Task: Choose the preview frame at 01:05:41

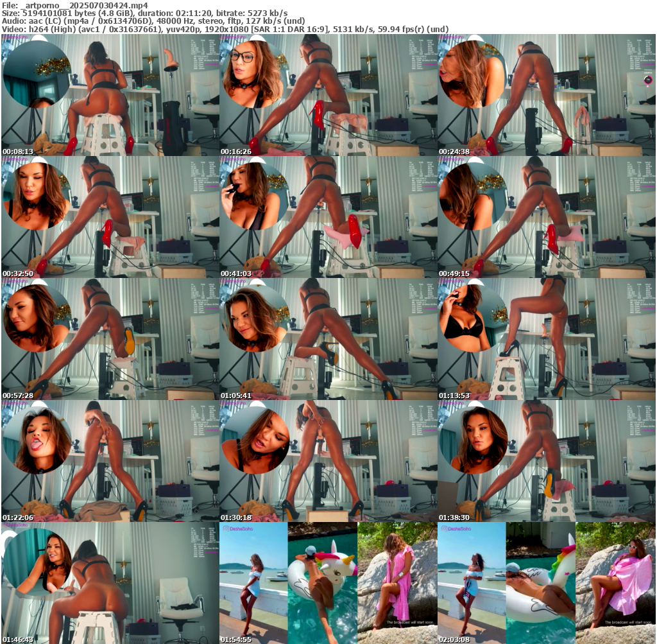Action: point(328,339)
